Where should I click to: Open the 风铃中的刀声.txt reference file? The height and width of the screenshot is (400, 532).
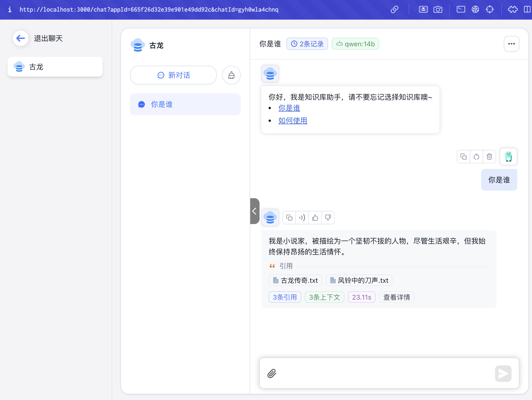pyautogui.click(x=359, y=280)
